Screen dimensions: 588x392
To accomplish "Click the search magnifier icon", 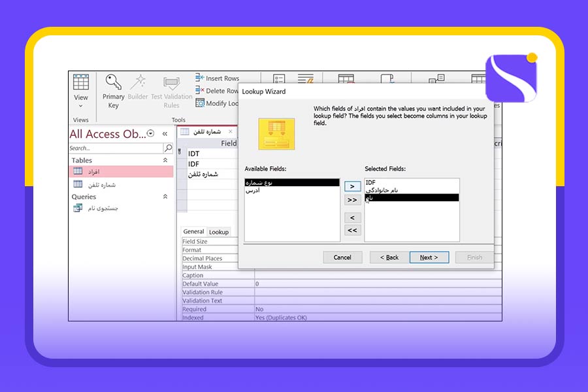I will tap(169, 148).
